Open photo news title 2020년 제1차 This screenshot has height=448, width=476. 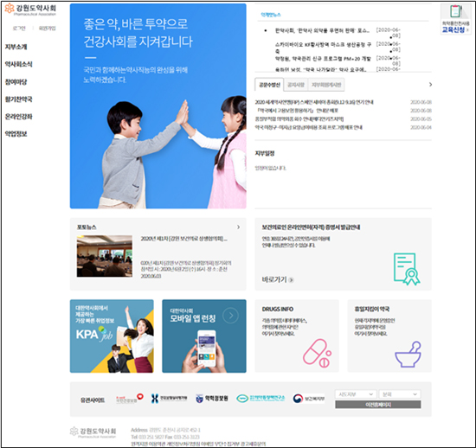(184, 239)
